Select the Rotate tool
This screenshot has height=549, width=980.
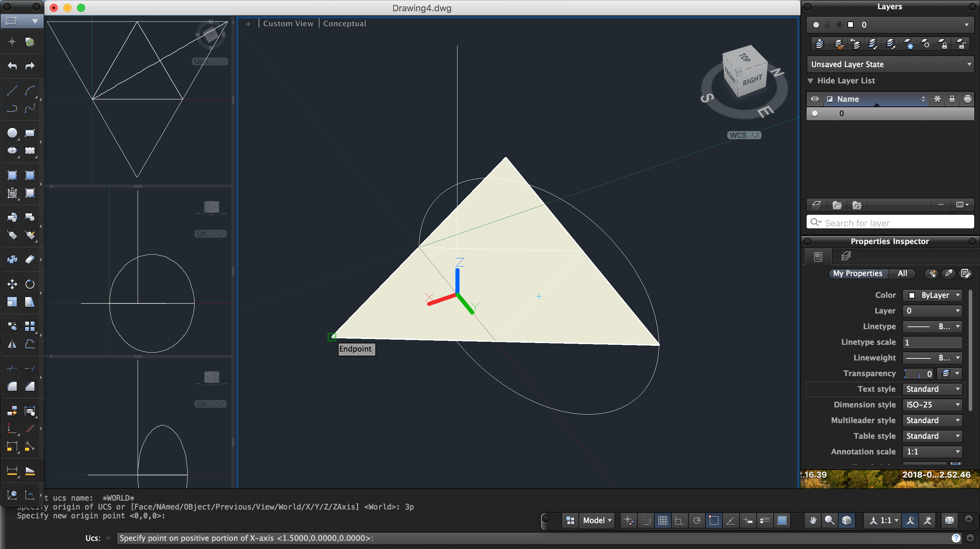30,284
